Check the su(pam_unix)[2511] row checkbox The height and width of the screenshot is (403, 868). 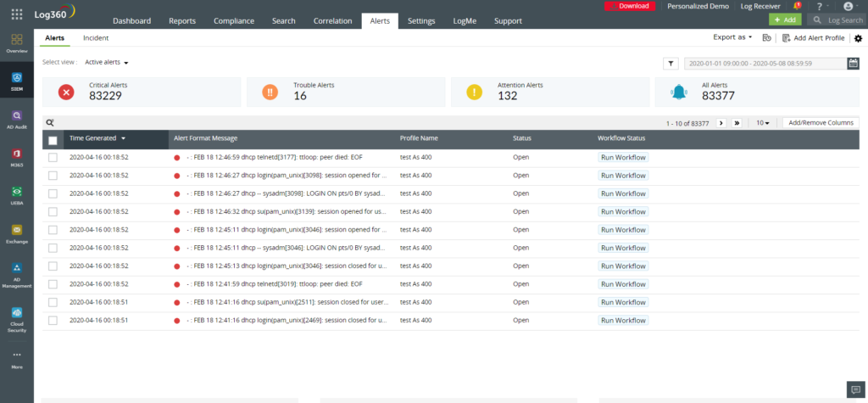click(x=53, y=302)
